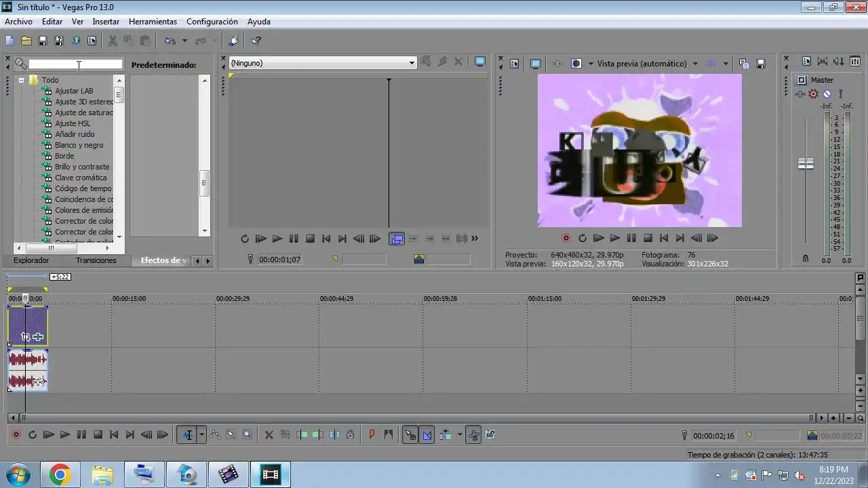Click the trimmer time field 00:00:01;07

point(280,260)
